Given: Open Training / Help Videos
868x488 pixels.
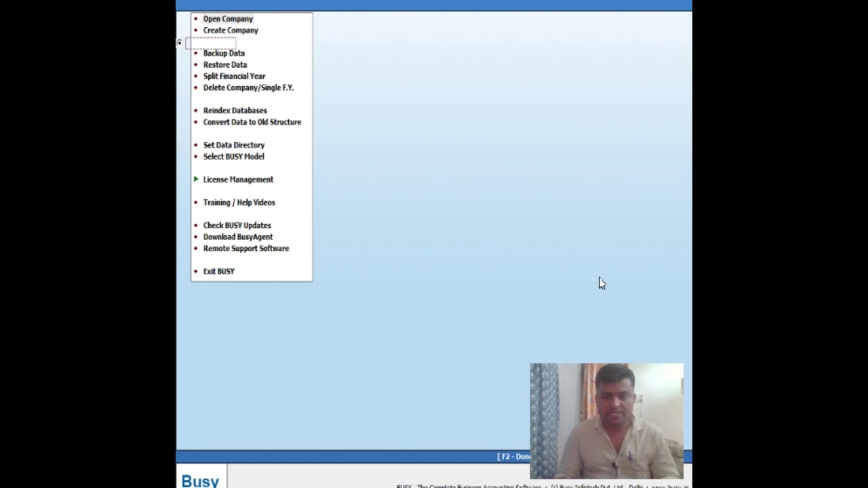Looking at the screenshot, I should point(239,203).
